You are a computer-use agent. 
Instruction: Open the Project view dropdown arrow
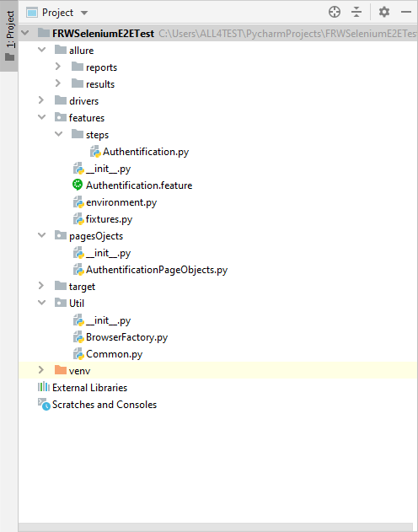[x=84, y=13]
